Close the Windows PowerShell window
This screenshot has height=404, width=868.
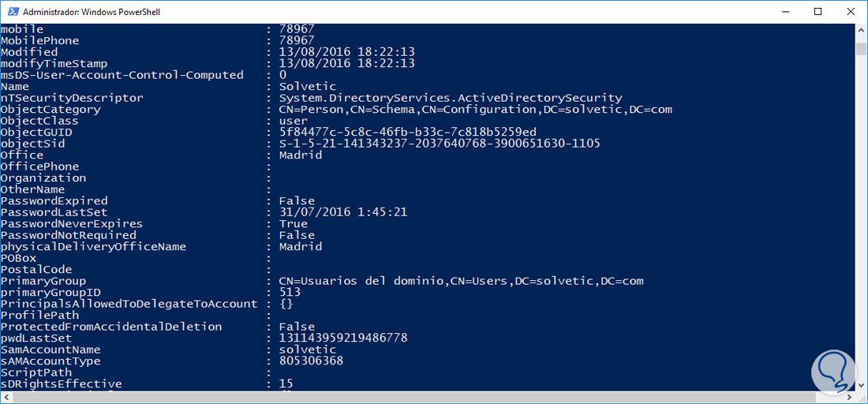click(851, 12)
